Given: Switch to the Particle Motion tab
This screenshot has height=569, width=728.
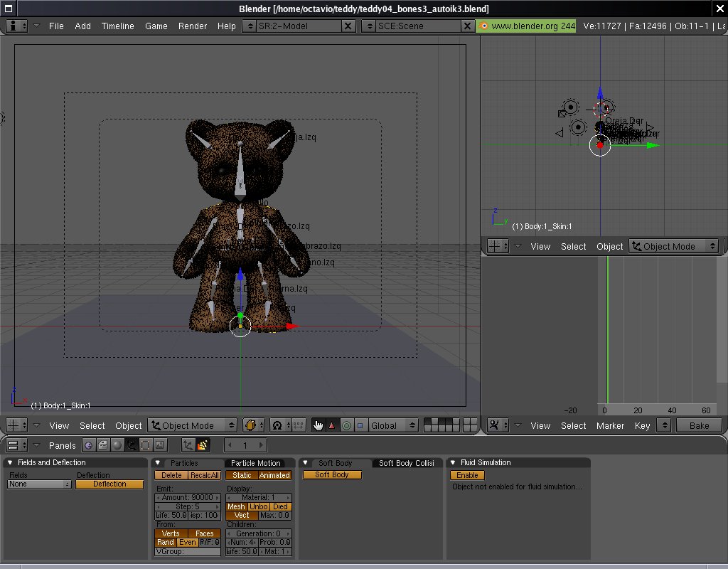Looking at the screenshot, I should click(x=256, y=463).
